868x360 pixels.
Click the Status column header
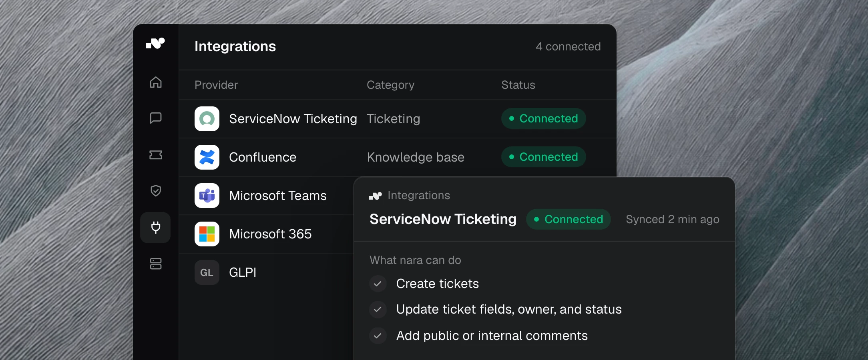point(518,85)
